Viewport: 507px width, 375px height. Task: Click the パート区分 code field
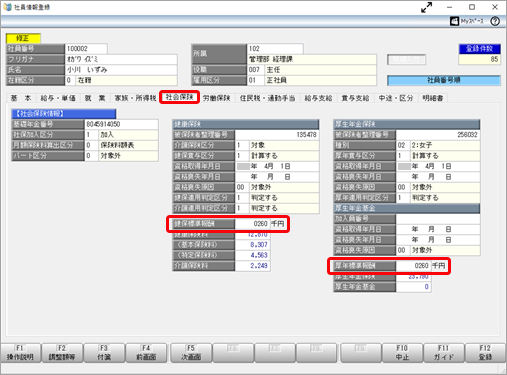(92, 156)
